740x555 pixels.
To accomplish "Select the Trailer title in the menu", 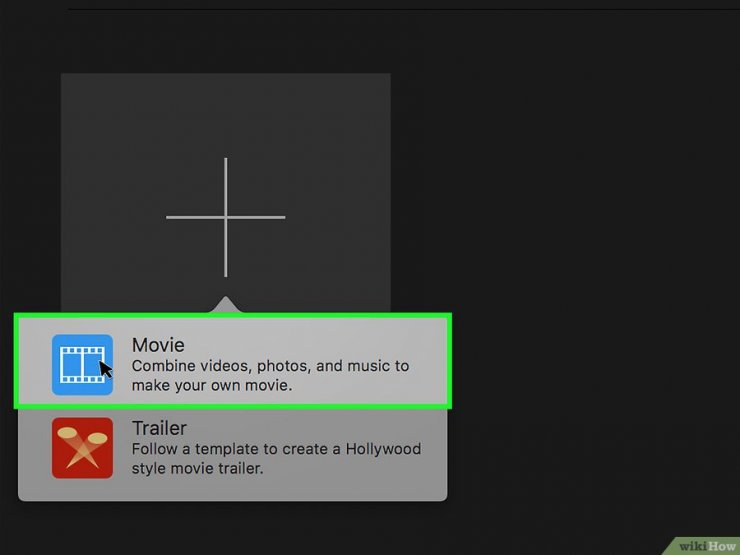I will pos(160,428).
